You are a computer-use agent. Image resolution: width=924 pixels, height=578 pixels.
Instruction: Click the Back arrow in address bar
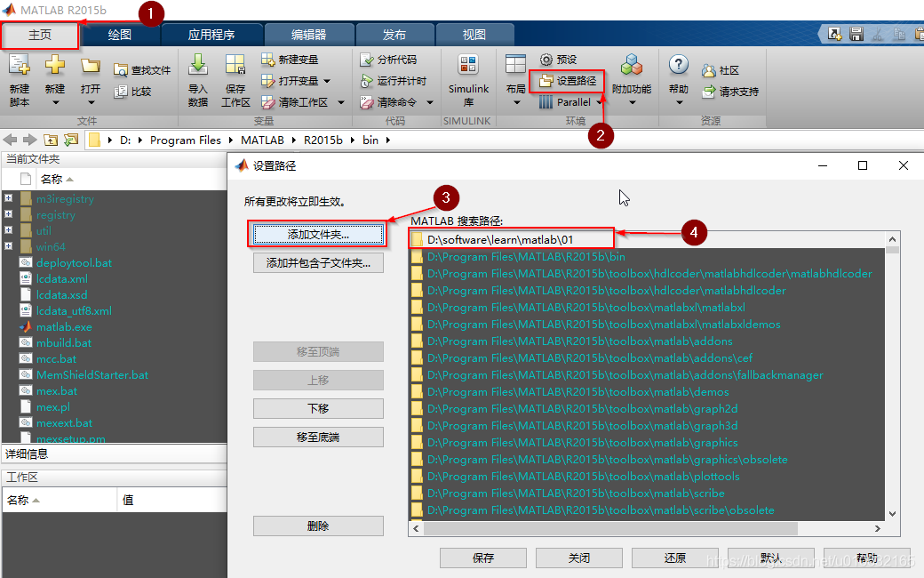point(10,140)
